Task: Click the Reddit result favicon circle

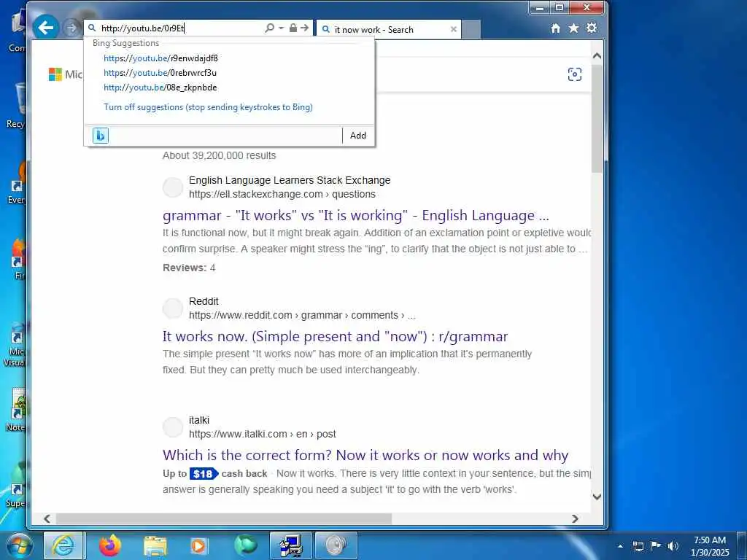Action: coord(172,308)
